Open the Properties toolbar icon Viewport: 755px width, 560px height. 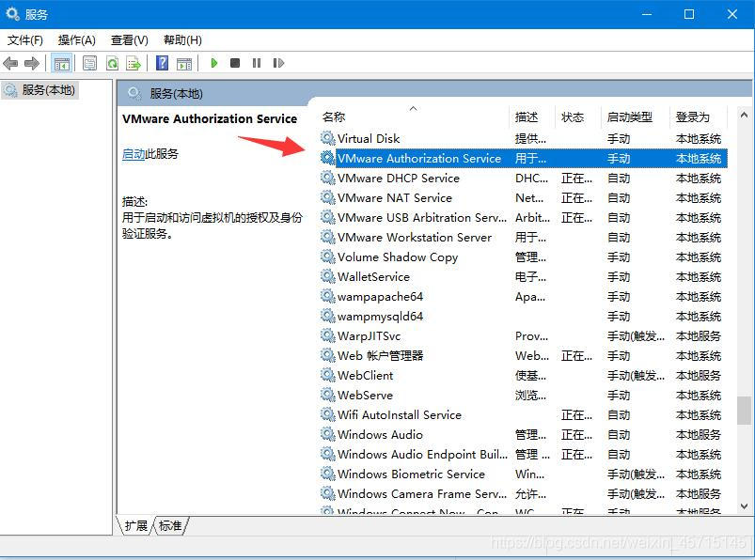pyautogui.click(x=89, y=63)
